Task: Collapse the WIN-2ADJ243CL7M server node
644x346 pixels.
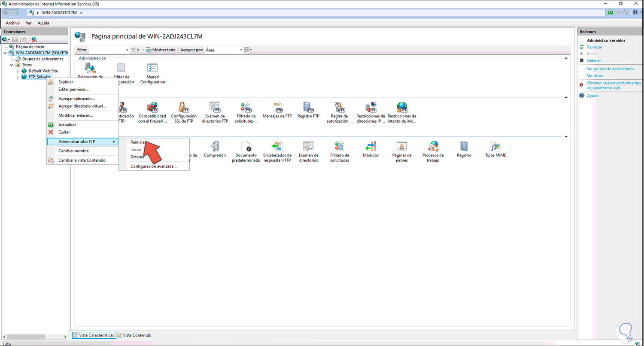Action: [x=5, y=53]
